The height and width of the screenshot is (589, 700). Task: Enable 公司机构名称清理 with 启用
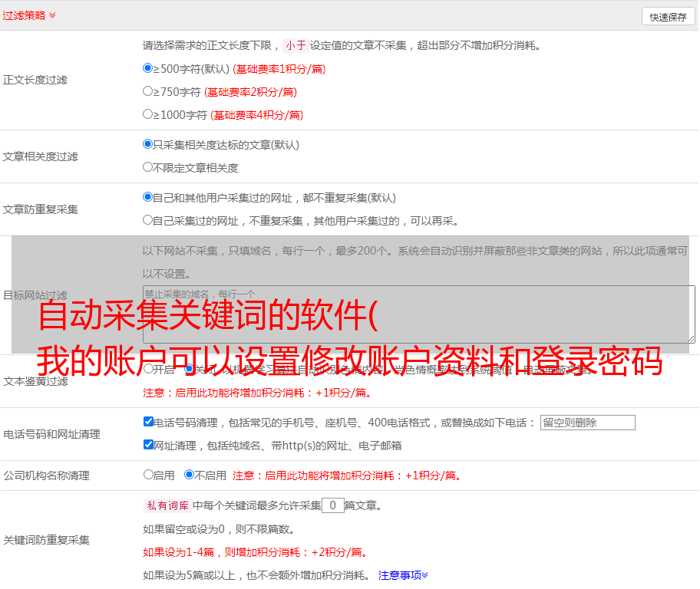[x=148, y=475]
